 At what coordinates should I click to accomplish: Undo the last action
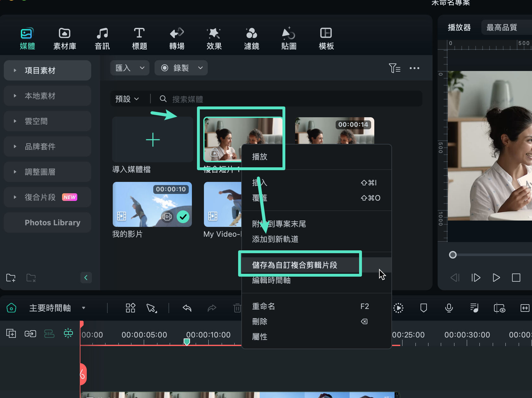click(187, 308)
